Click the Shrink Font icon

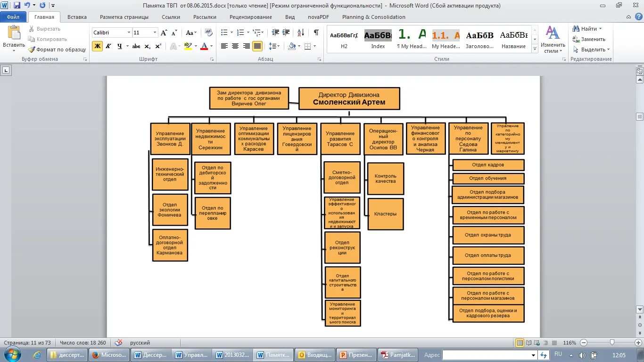[x=174, y=33]
